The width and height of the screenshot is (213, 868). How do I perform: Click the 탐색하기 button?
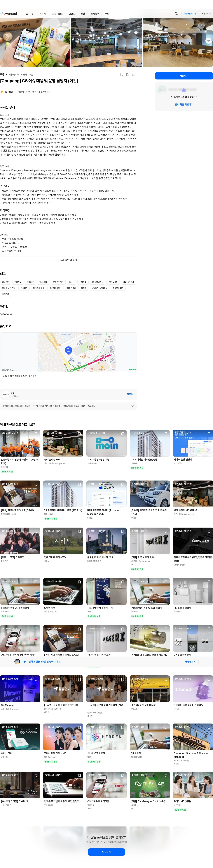click(106, 852)
